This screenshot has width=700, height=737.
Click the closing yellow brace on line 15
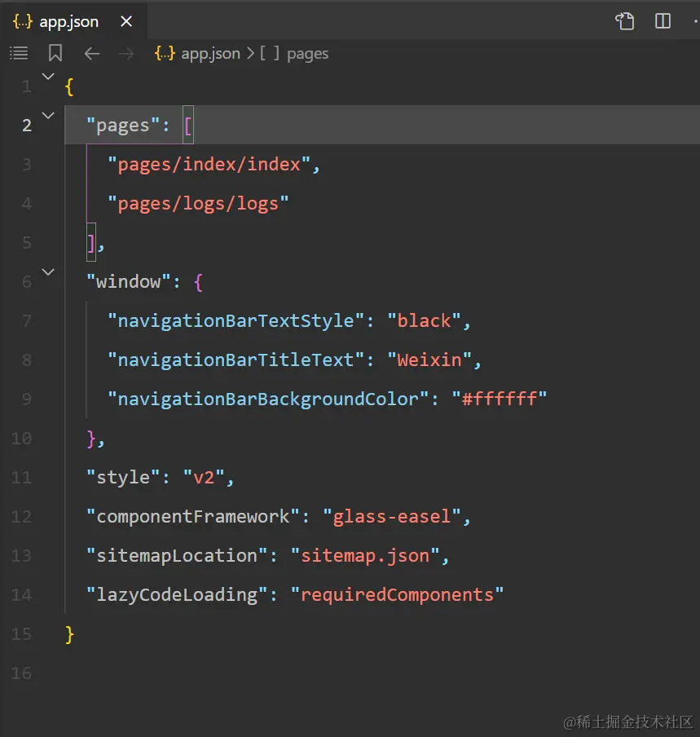pyautogui.click(x=69, y=634)
